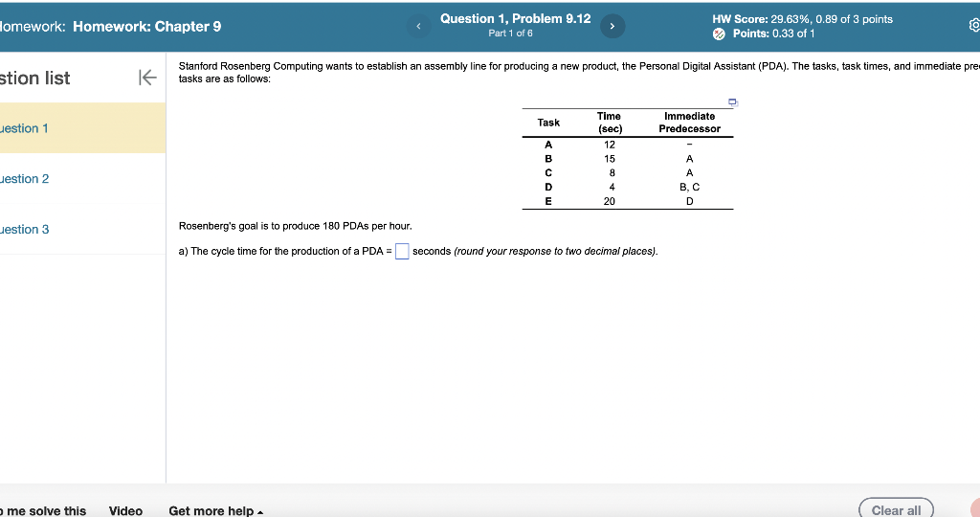Click the partial-credit points status icon
The image size is (980, 517).
click(720, 34)
